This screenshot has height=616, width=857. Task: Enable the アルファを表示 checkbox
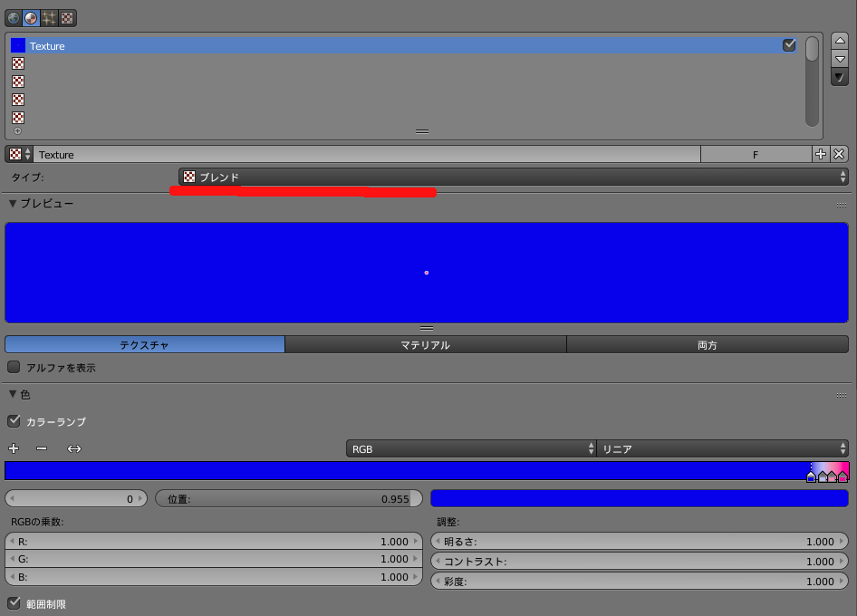13,367
